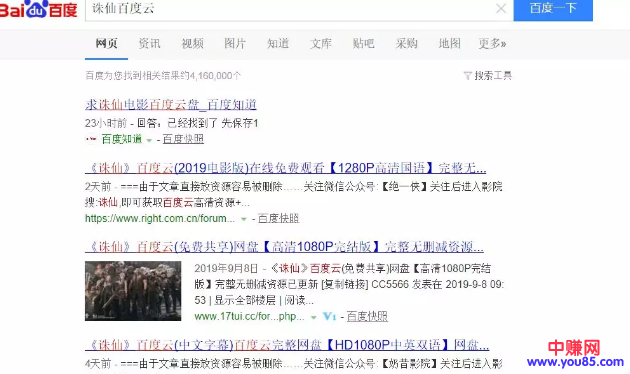Expand the dropdown arrow after 17tui.cc URL
This screenshot has width=630, height=374.
(313, 317)
